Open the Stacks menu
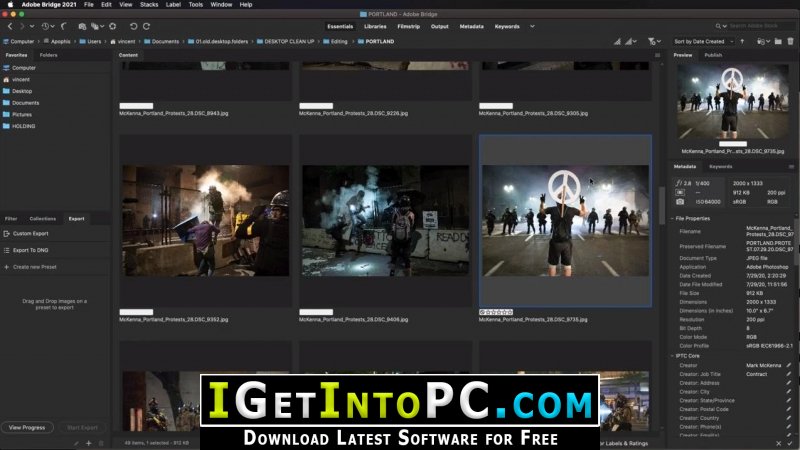This screenshot has height=450, width=800. (149, 5)
